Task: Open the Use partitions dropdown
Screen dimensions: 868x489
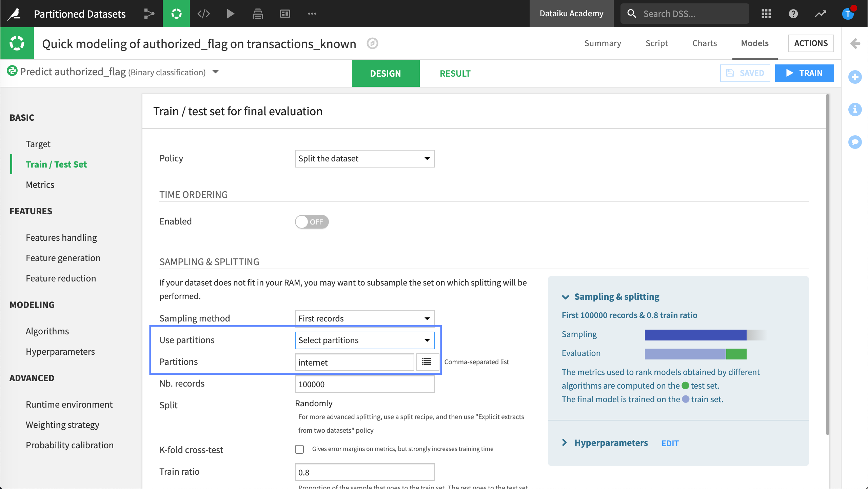Action: tap(364, 340)
